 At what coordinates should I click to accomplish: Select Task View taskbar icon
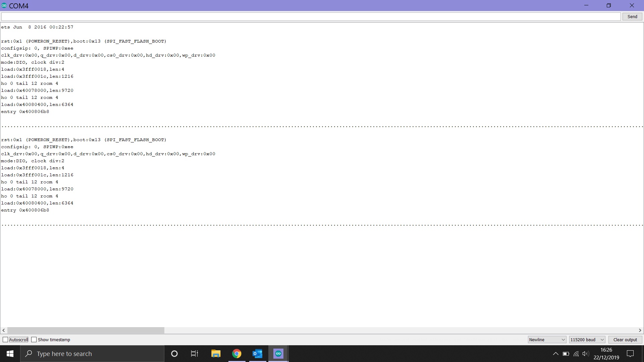(195, 354)
